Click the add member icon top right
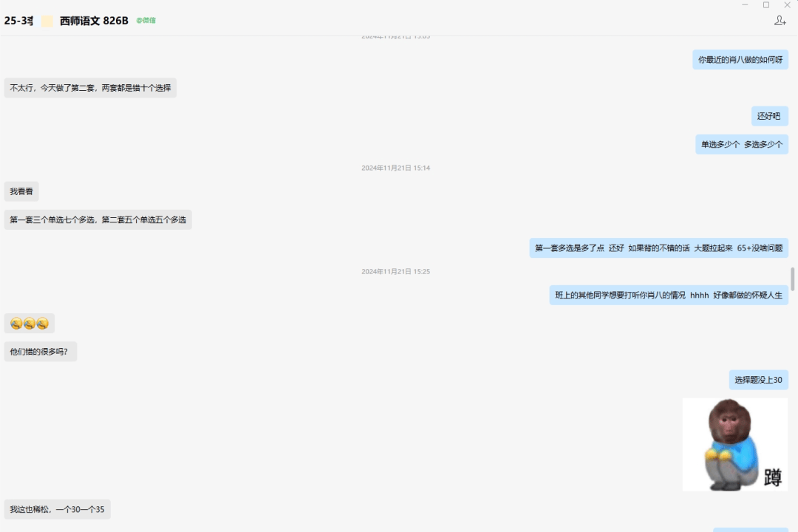Image resolution: width=798 pixels, height=532 pixels. coord(780,21)
